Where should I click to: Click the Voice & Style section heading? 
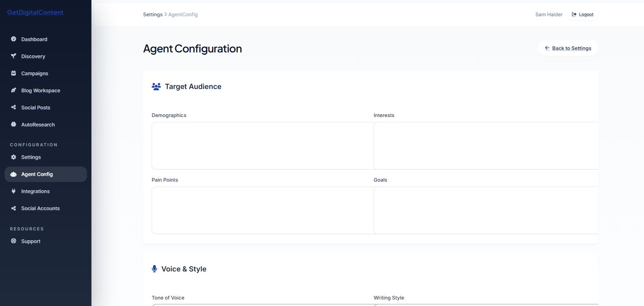tap(184, 269)
